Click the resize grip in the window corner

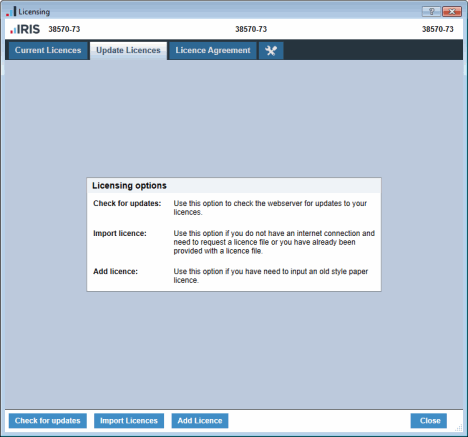coord(459,427)
